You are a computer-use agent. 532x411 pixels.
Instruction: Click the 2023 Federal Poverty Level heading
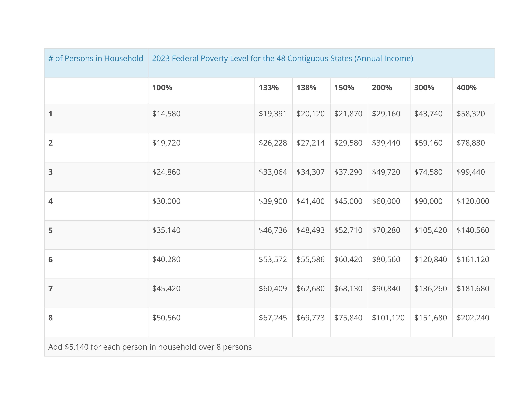pos(282,59)
